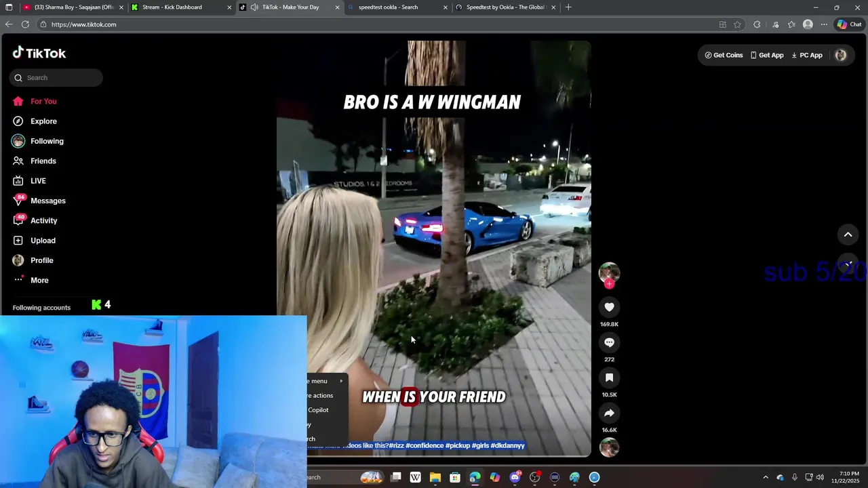Open the Explore page in sidebar
The width and height of the screenshot is (868, 488).
(x=34, y=121)
